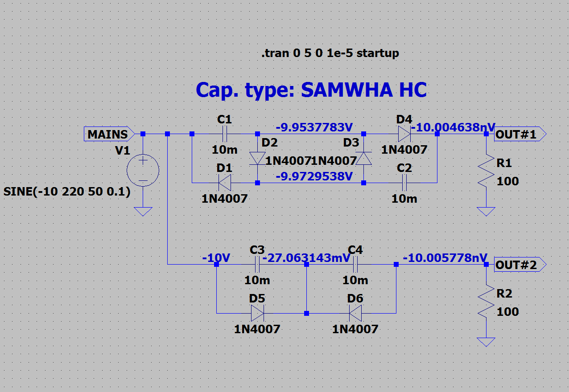Screen dimensions: 569x392
Task: Click the 10m value under C3
Action: tap(257, 280)
